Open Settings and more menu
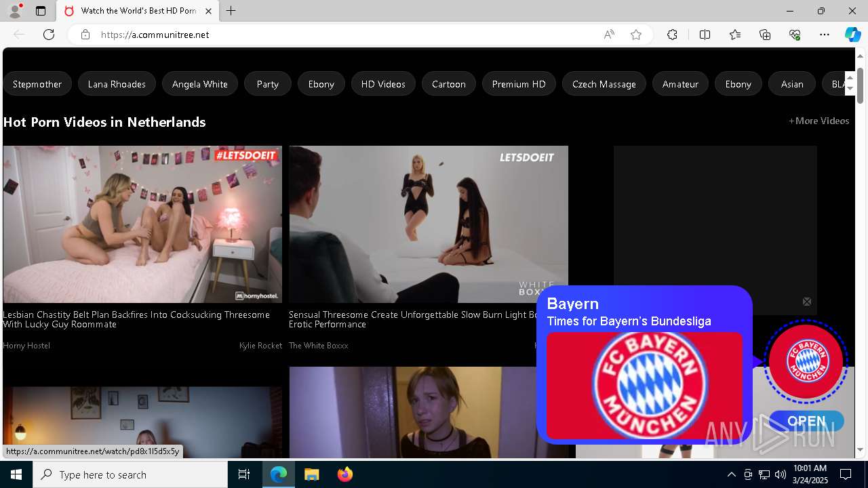This screenshot has width=868, height=488. [825, 35]
